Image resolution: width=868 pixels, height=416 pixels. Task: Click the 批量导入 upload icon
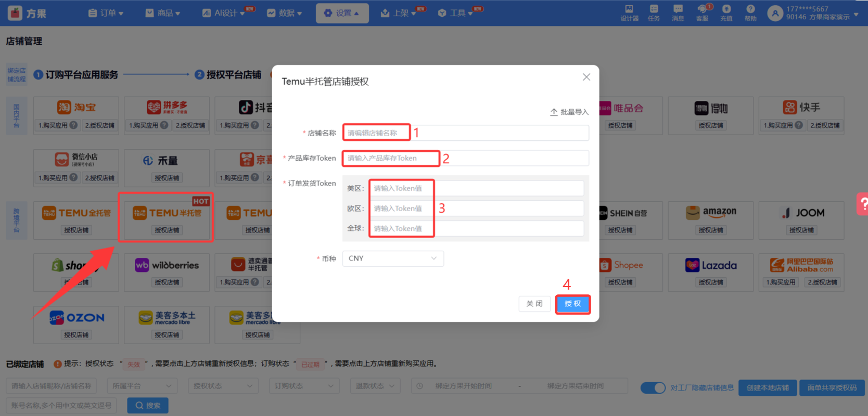(554, 112)
